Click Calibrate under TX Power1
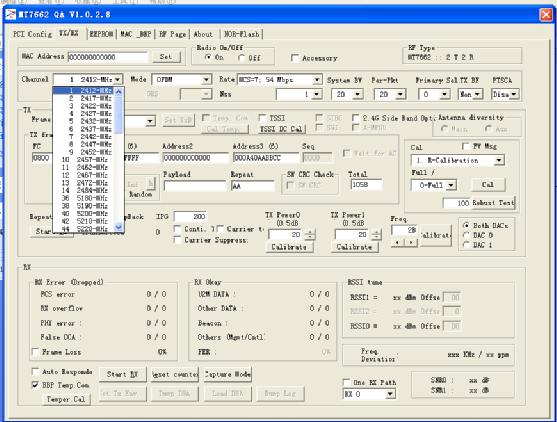 (355, 247)
